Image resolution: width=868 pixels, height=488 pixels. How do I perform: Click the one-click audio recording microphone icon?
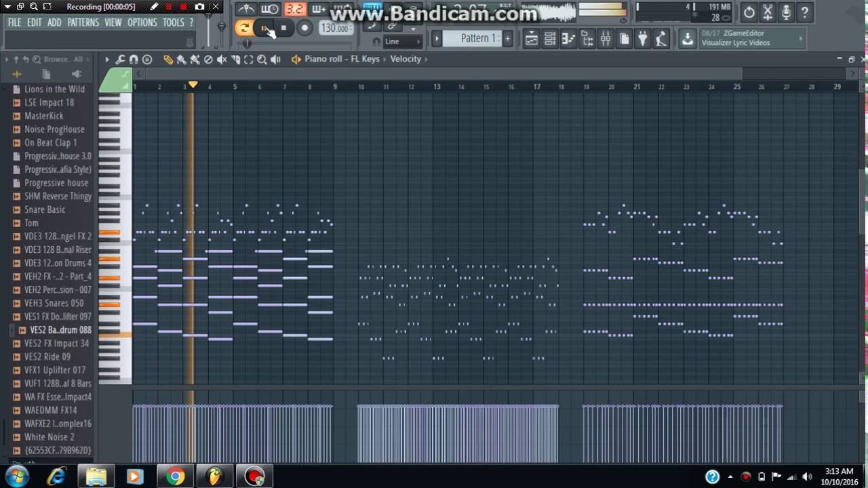(x=786, y=12)
